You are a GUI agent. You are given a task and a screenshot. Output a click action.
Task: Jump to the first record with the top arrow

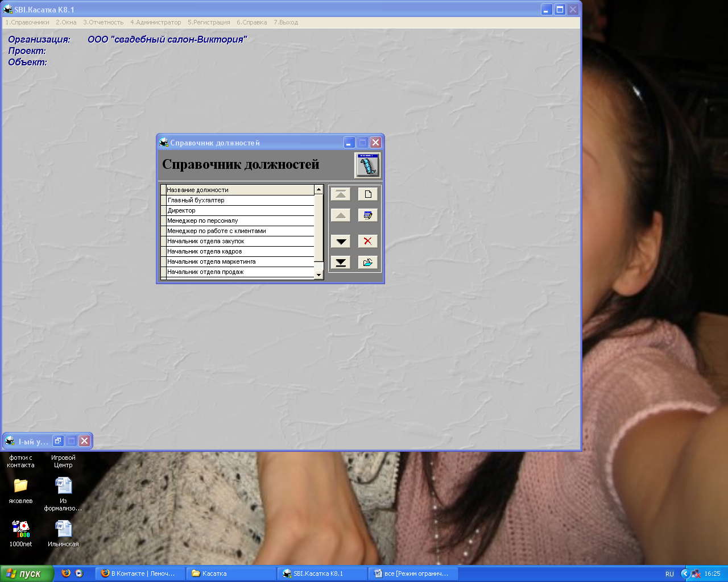341,194
